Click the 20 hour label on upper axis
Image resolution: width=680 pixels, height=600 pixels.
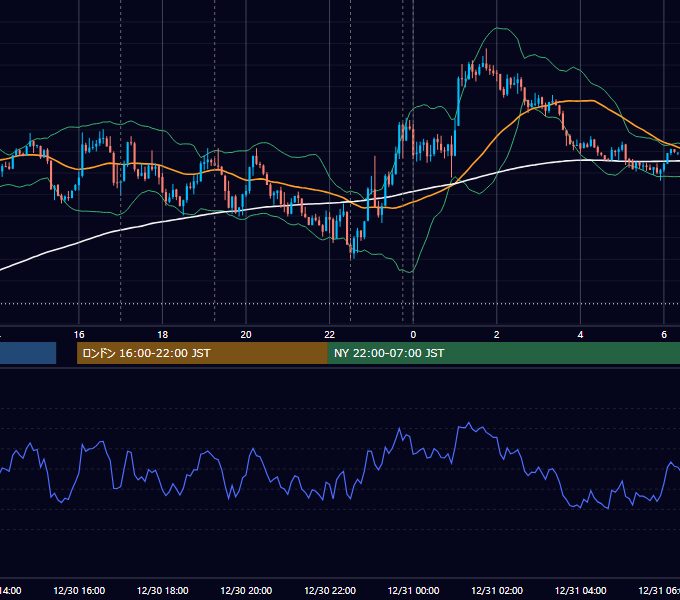[x=246, y=335]
